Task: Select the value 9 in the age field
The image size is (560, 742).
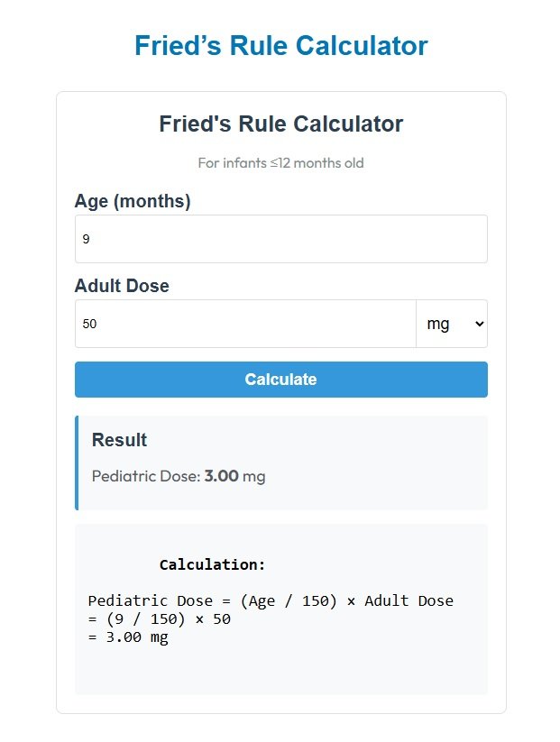Action: (87, 238)
